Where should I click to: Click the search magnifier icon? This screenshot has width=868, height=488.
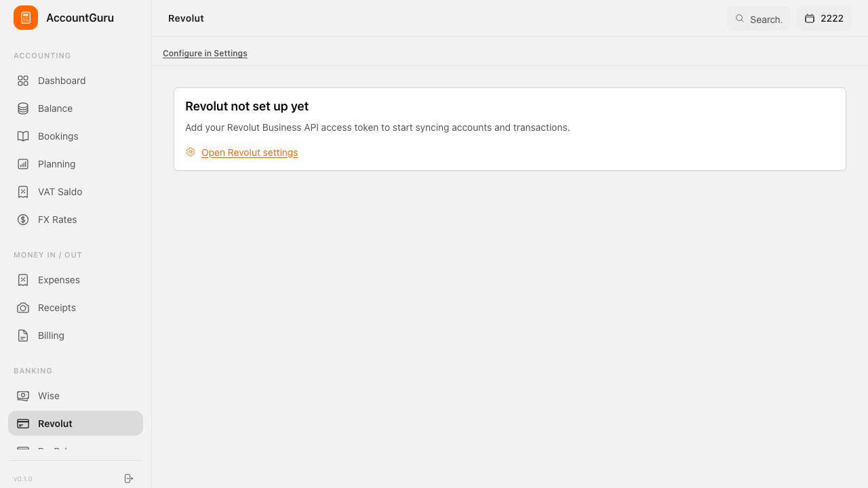(740, 18)
